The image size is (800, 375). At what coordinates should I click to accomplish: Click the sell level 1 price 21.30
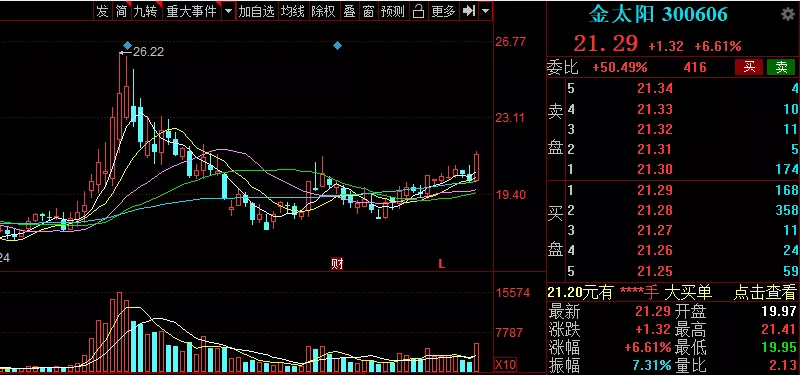coord(655,169)
